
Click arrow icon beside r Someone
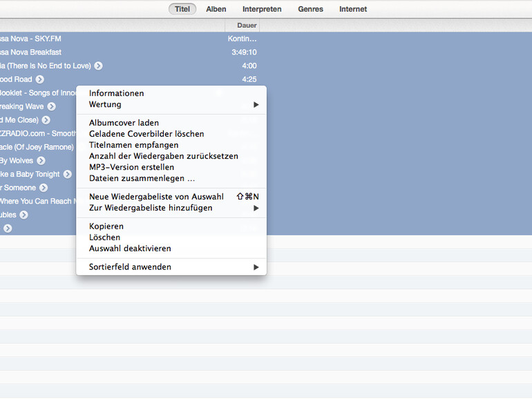pos(44,188)
